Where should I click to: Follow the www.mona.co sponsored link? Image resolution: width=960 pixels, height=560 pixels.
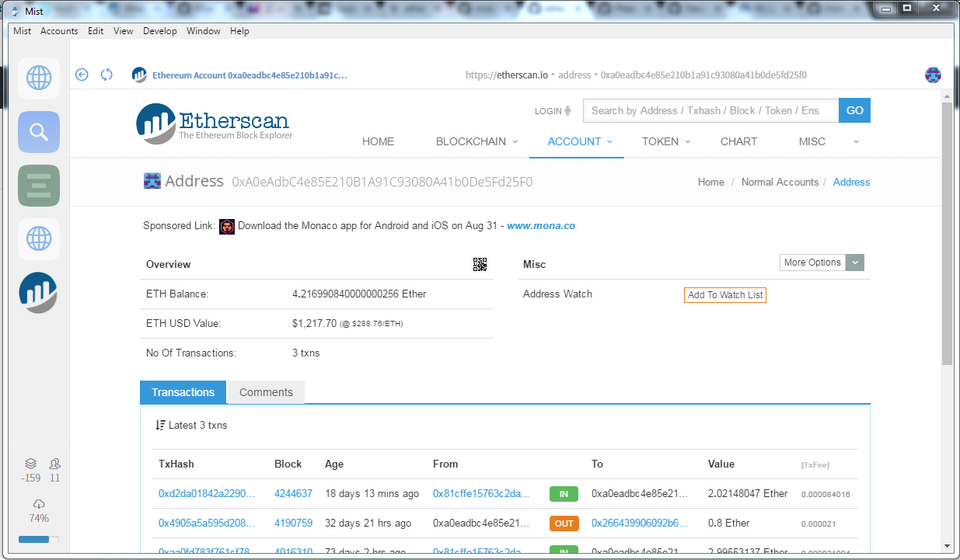click(541, 225)
